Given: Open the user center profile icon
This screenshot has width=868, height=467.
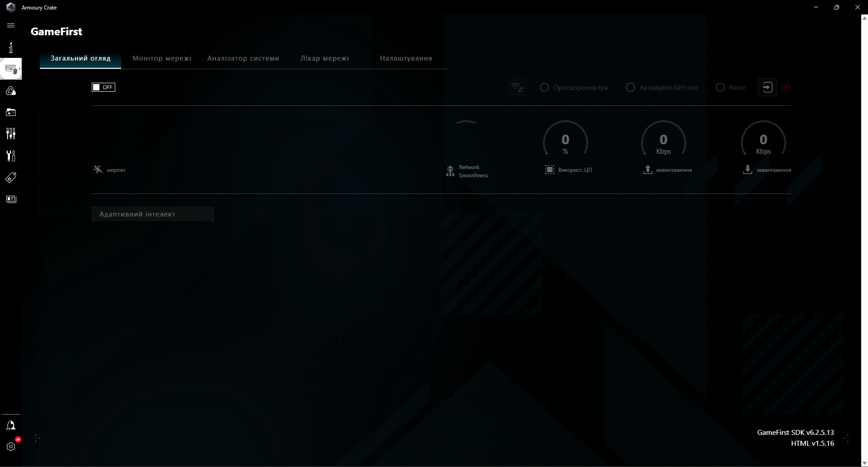Looking at the screenshot, I should (x=11, y=425).
